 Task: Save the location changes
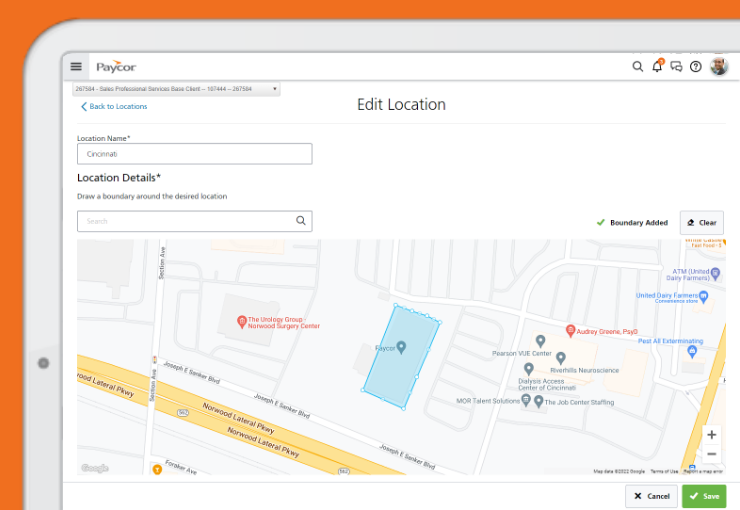pyautogui.click(x=704, y=496)
